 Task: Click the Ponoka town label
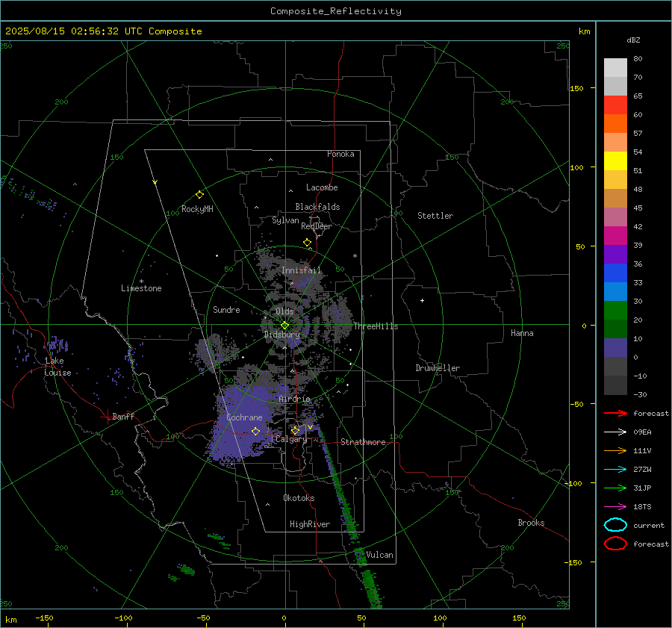(340, 154)
